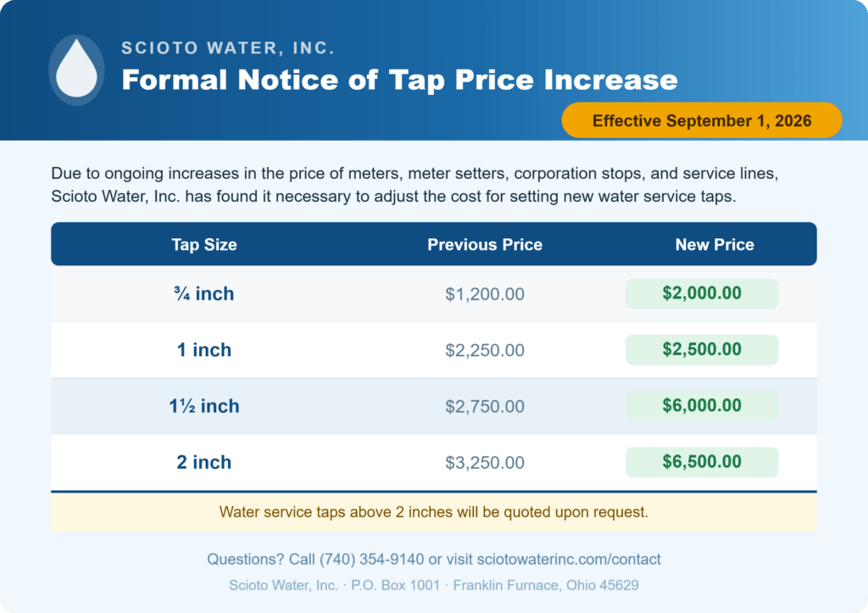Click the $6,000.00 new price badge

pos(702,406)
